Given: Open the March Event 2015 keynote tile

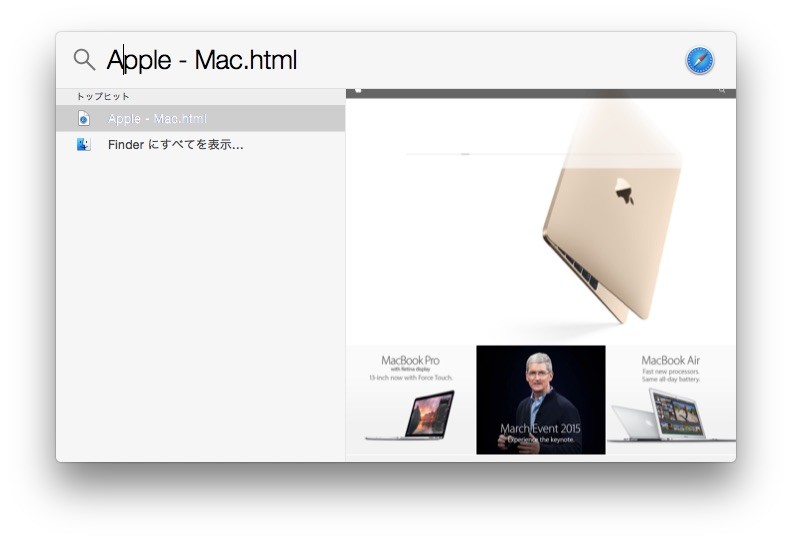Looking at the screenshot, I should point(540,400).
